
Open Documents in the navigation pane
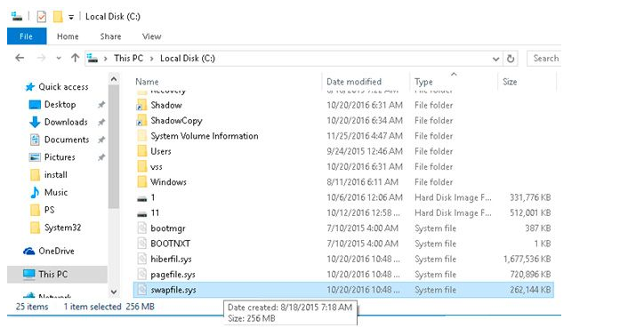[x=67, y=140]
